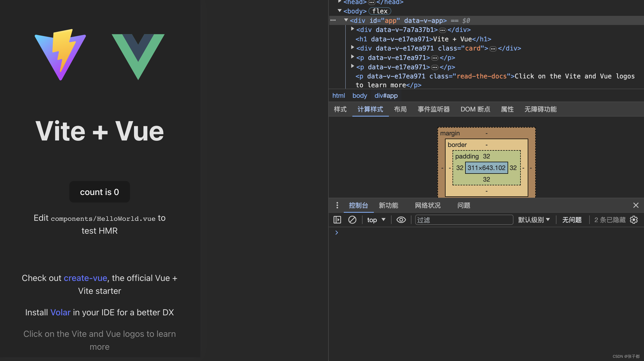The width and height of the screenshot is (644, 361).
Task: Open console settings gear icon
Action: point(634,220)
